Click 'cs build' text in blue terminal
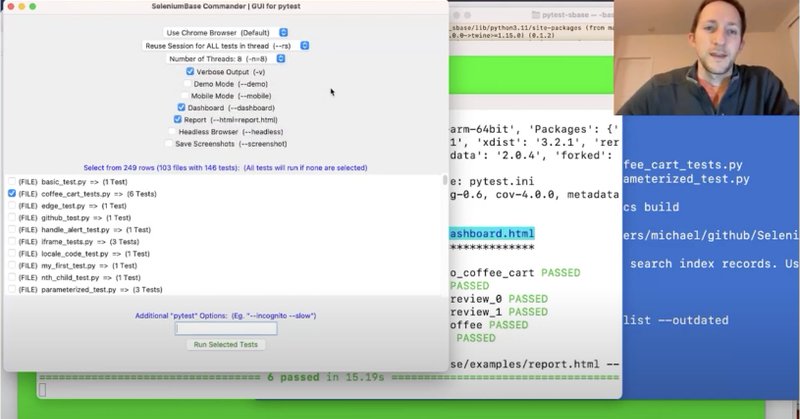 pos(651,207)
